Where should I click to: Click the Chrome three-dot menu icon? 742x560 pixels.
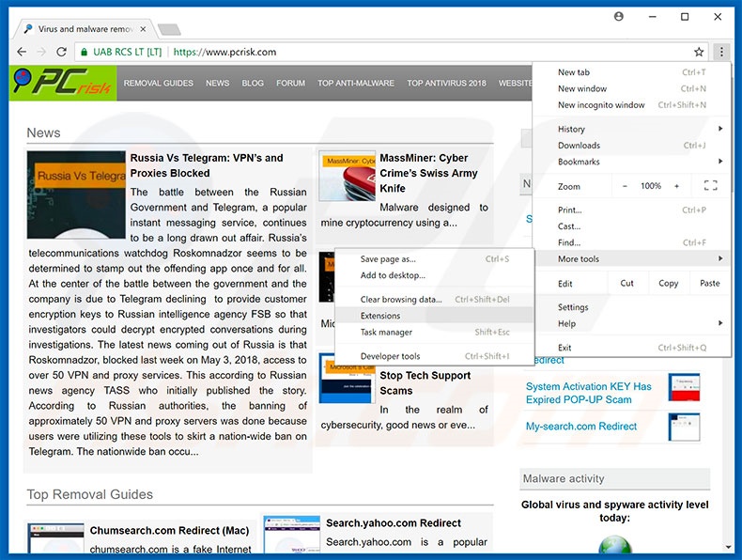pyautogui.click(x=720, y=53)
